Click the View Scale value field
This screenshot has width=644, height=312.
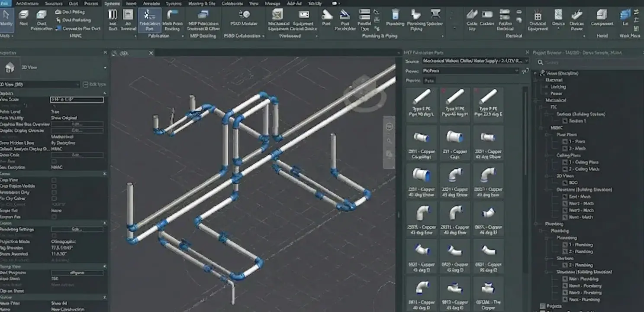77,100
